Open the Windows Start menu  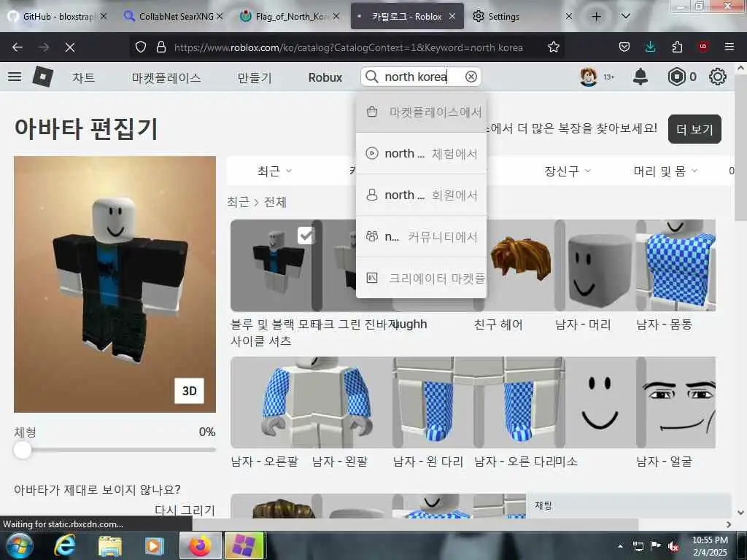19,545
